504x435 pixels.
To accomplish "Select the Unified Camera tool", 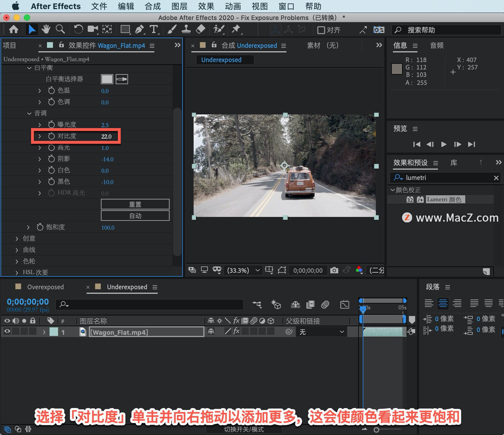I will (93, 30).
